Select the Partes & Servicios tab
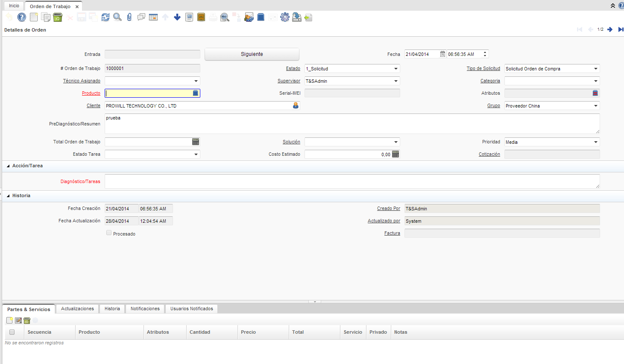 tap(29, 309)
